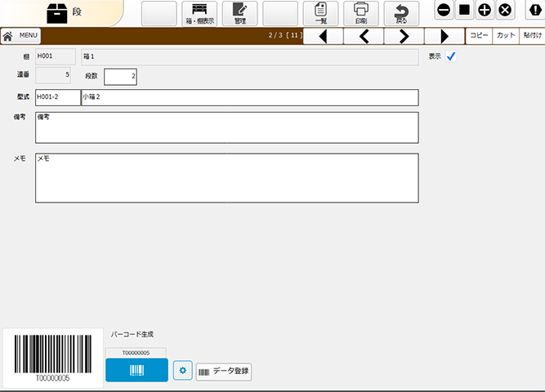
Task: Click the データ登録 button
Action: click(x=224, y=371)
